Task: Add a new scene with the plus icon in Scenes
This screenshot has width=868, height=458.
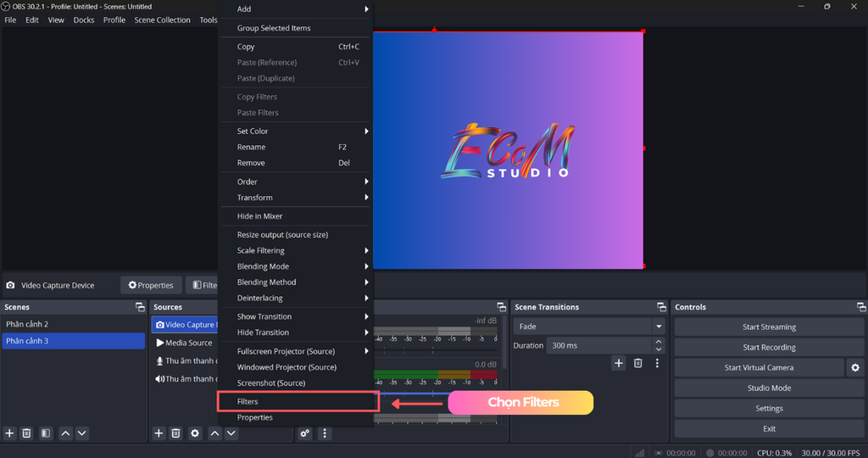Action: click(9, 433)
